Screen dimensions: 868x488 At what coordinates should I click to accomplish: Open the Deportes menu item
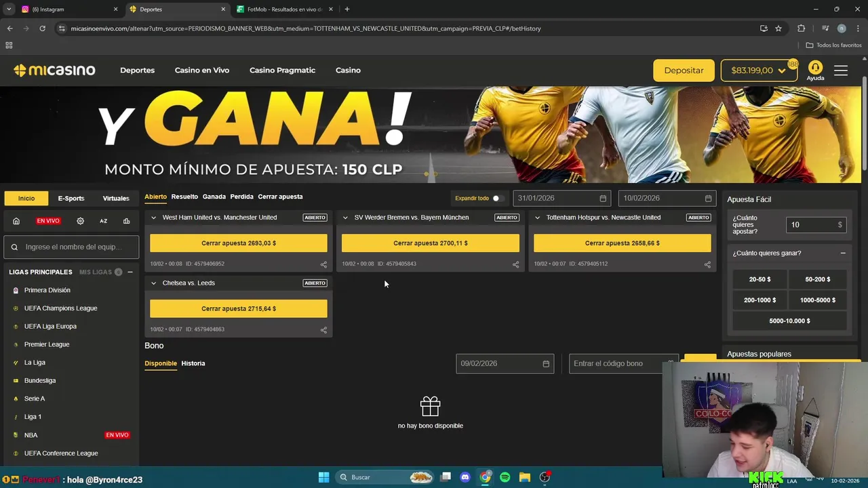tap(138, 70)
